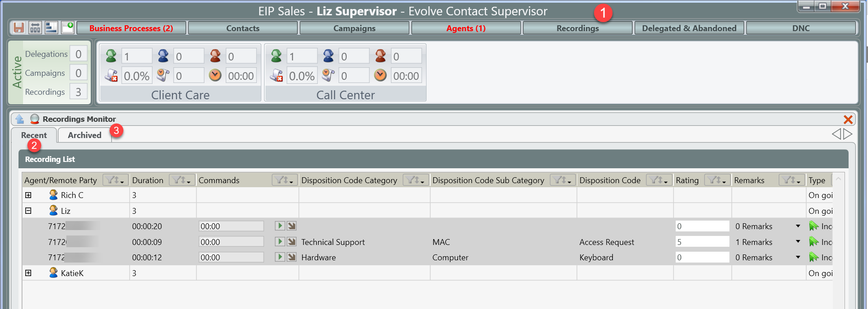Click the new item icon with green plus

coord(68,28)
